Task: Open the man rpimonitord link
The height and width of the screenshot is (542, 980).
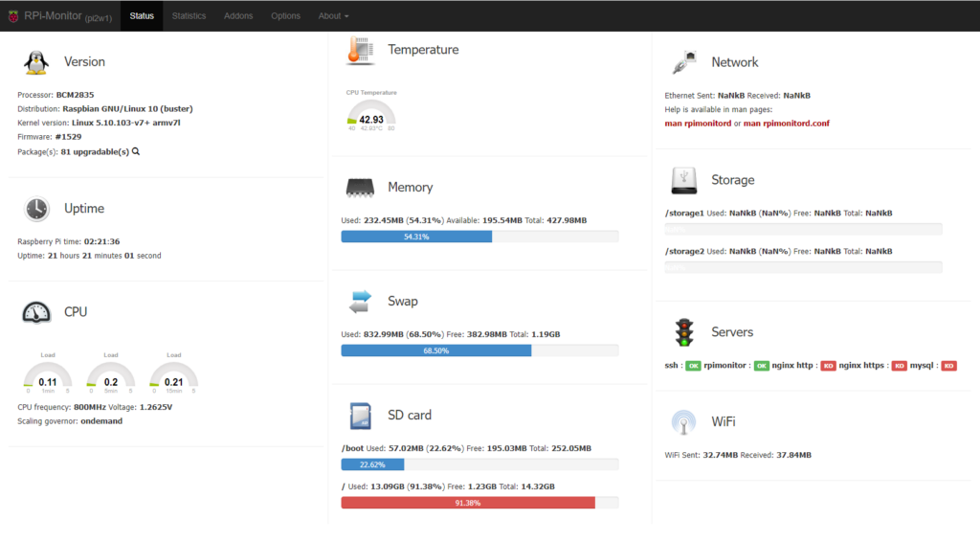Action: (x=698, y=123)
